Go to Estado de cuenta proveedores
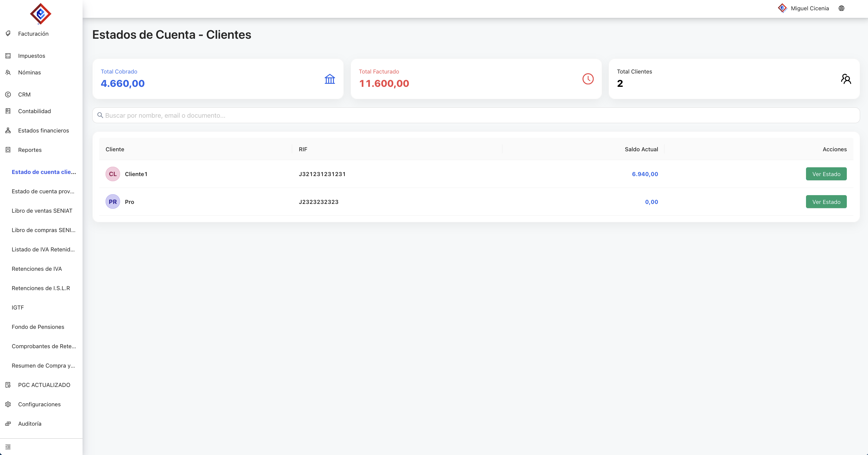 point(43,191)
